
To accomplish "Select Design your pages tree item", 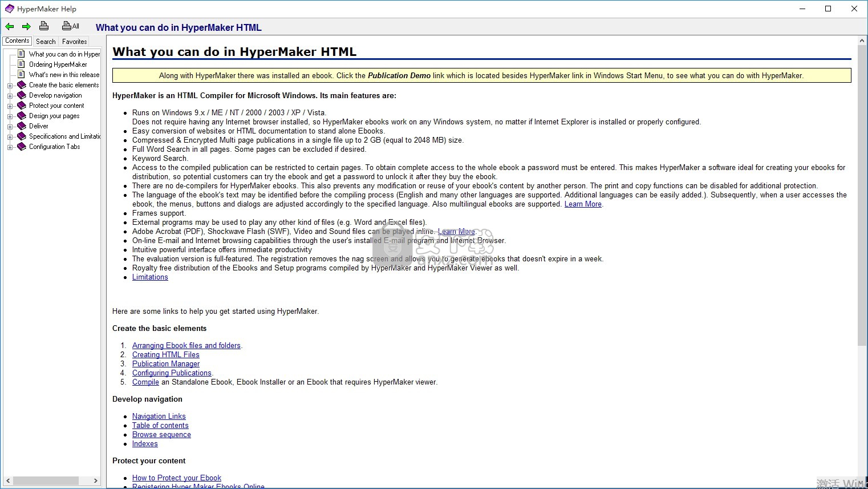I will (54, 116).
